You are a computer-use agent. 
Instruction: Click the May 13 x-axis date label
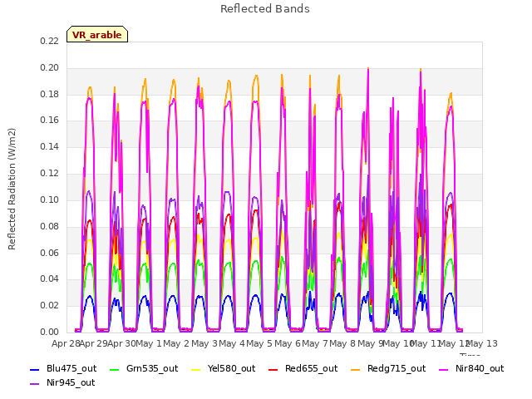tap(482, 343)
